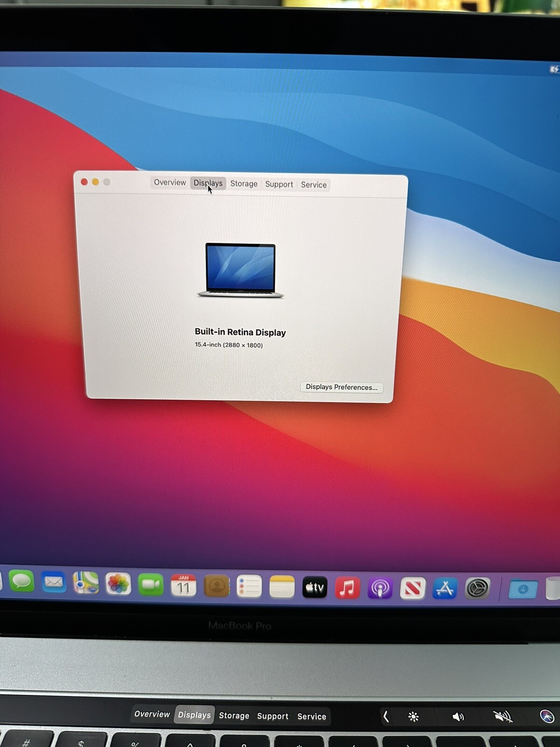
Task: Minimize the About This Mac window
Action: (95, 182)
